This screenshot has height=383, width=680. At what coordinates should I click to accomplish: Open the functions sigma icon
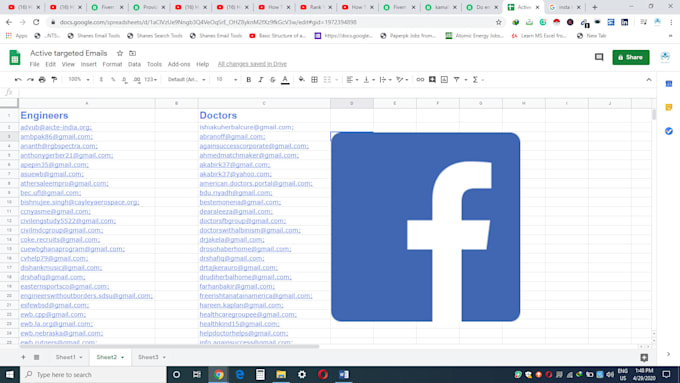tap(477, 80)
